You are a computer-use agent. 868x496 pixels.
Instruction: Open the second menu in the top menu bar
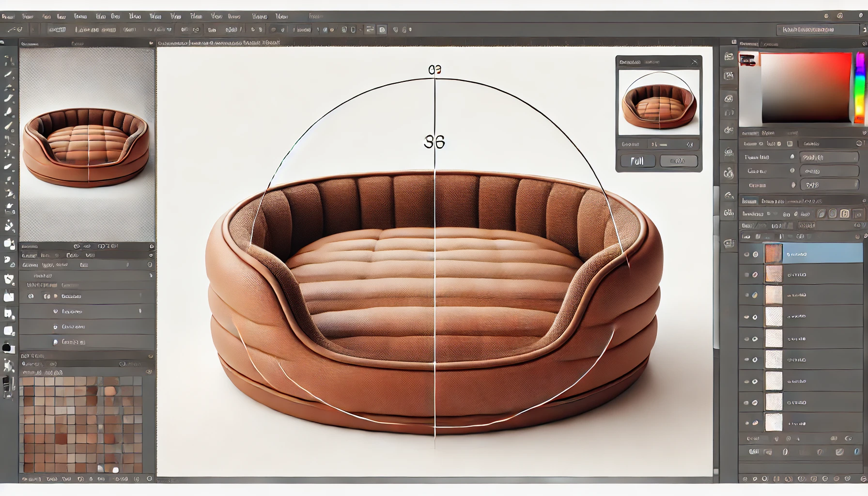pos(28,16)
